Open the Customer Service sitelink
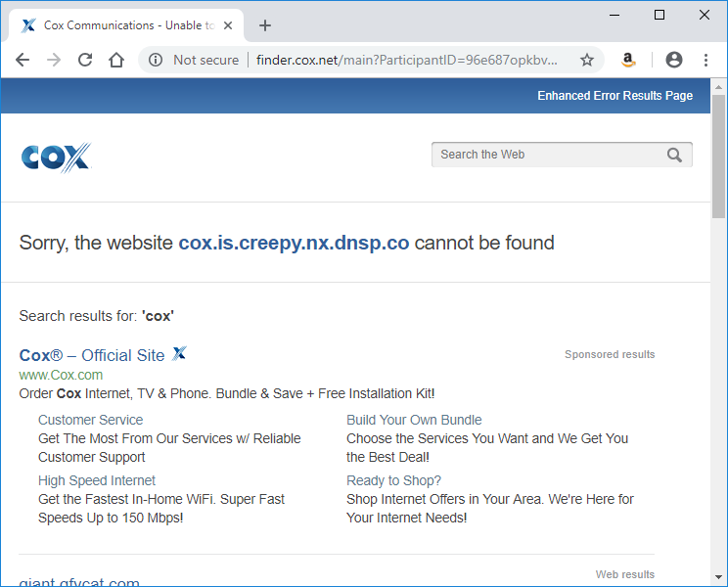Viewport: 728px width, 587px height. click(x=91, y=420)
